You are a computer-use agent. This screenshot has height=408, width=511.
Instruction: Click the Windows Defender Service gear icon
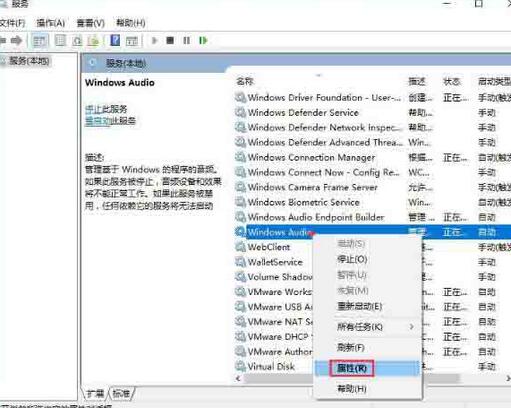(240, 112)
